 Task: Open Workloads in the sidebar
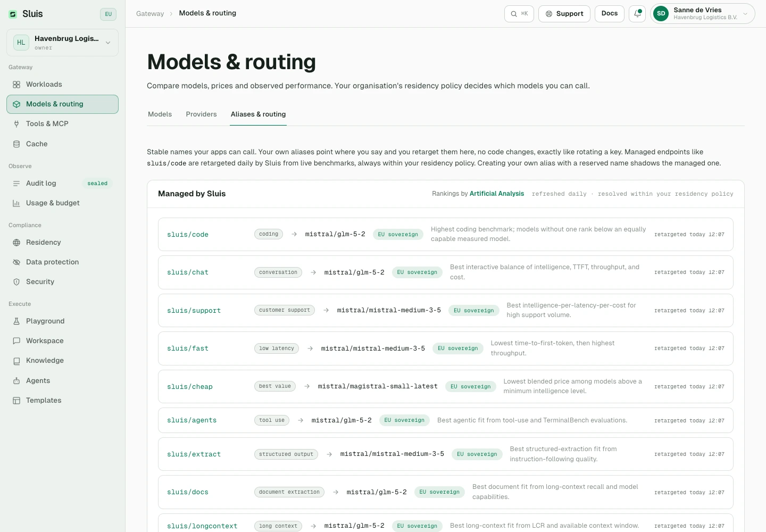[62, 85]
